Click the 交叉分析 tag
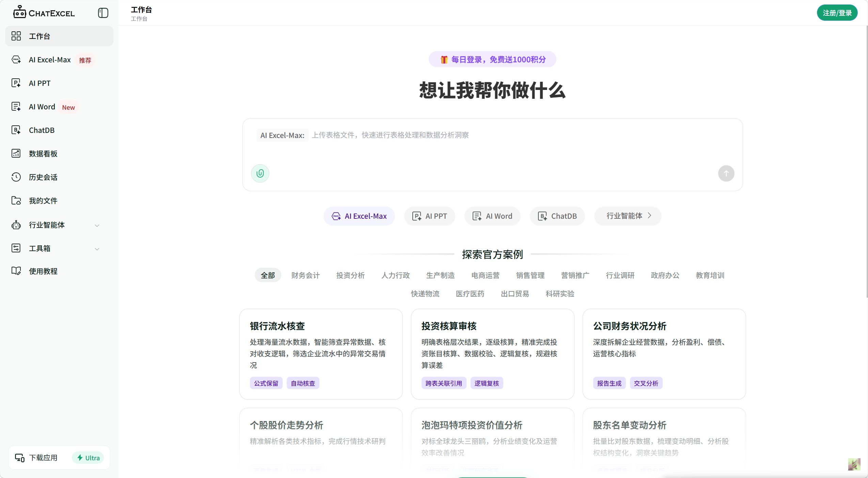 pos(646,383)
